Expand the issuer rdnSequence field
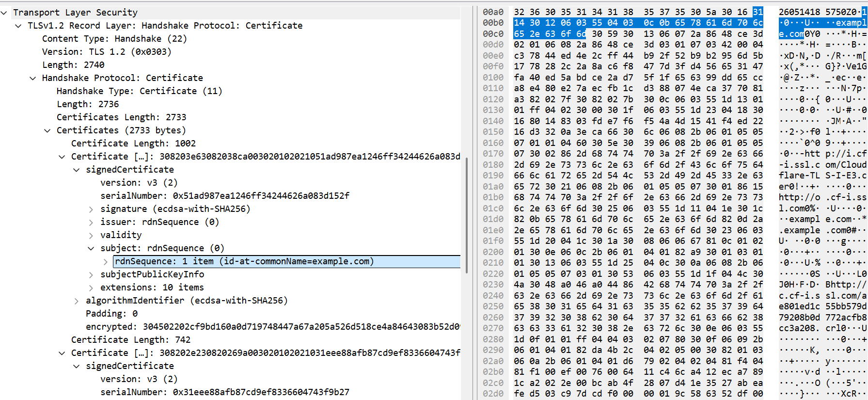The height and width of the screenshot is (400, 868). pos(91,222)
